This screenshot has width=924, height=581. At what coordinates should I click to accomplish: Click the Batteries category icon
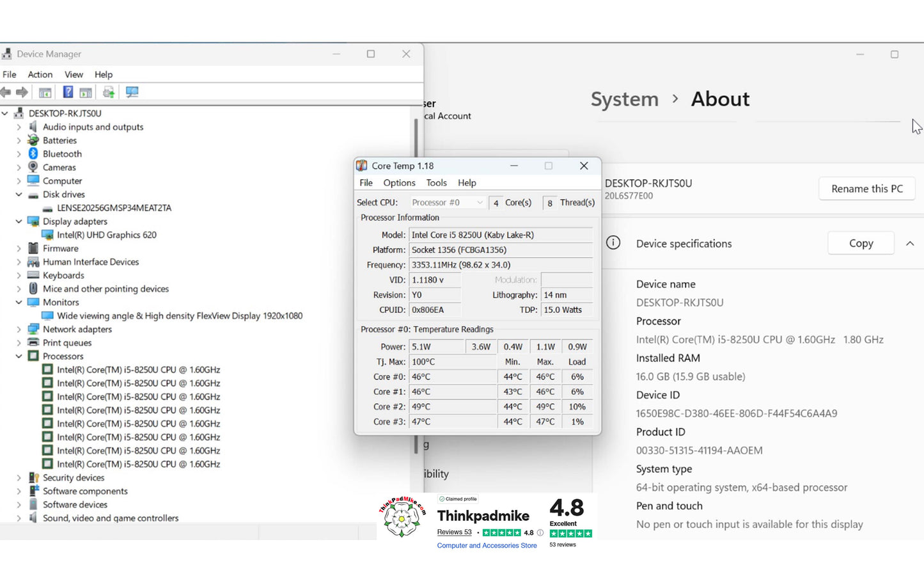pos(33,140)
